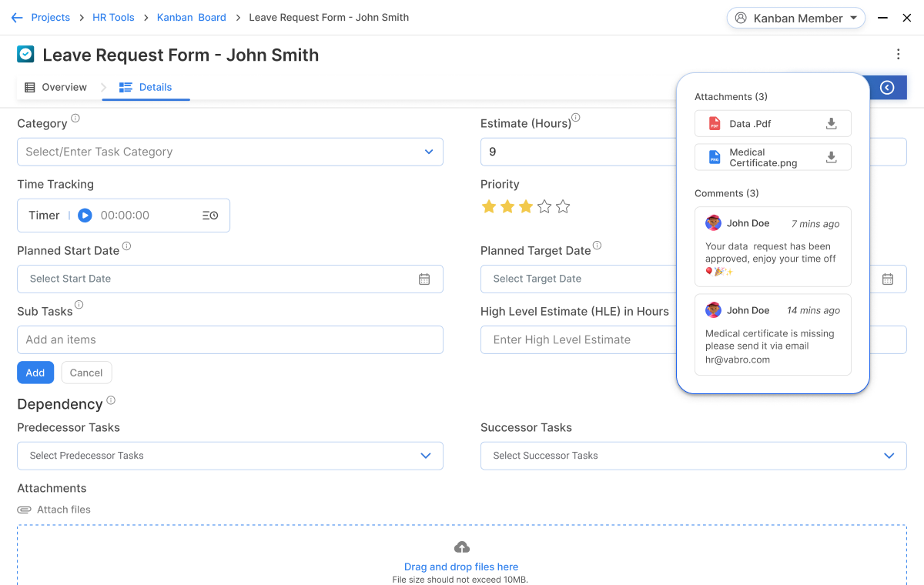Click the Enter High Level Estimate field
Screen dimensions: 924x585
pyautogui.click(x=577, y=339)
